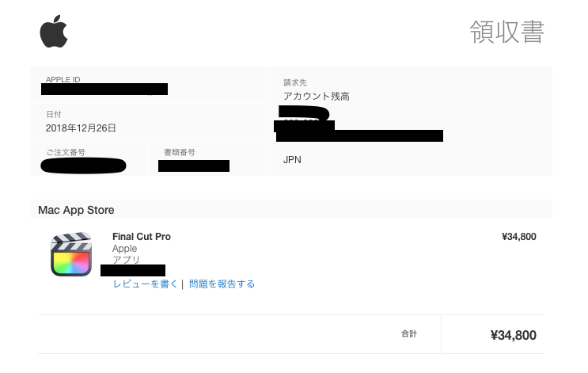Screen dimensions: 588x373
Task: Click the Apple logo at top
Action: 54,33
